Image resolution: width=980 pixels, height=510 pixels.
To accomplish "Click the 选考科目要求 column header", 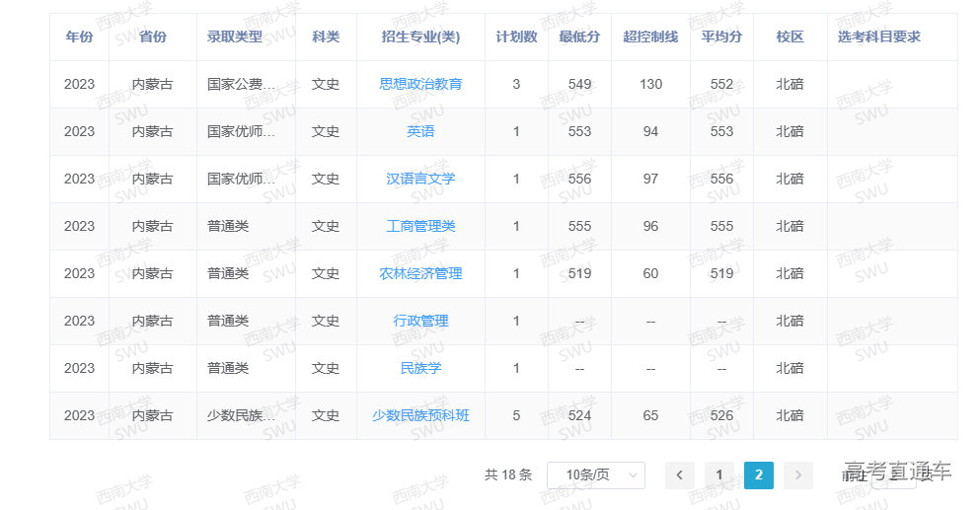I will pyautogui.click(x=878, y=37).
